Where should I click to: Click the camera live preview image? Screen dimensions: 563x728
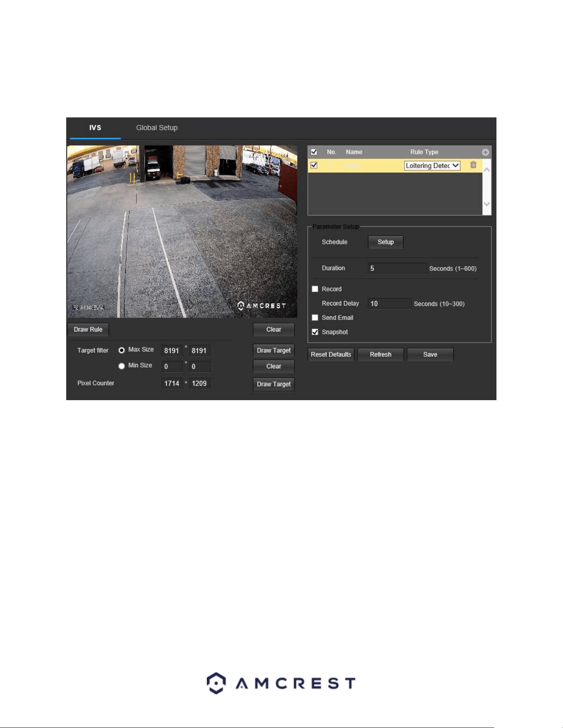(182, 232)
